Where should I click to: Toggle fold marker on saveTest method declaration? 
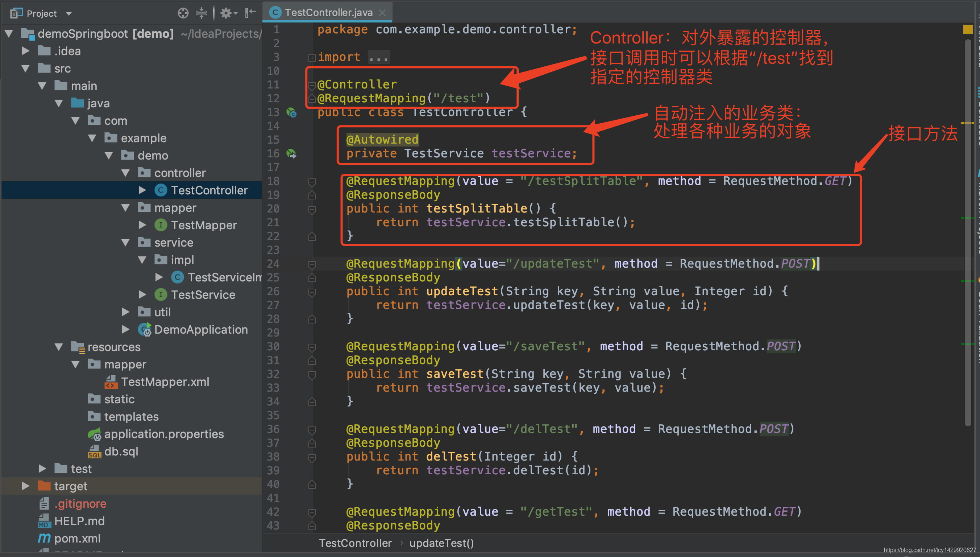312,374
